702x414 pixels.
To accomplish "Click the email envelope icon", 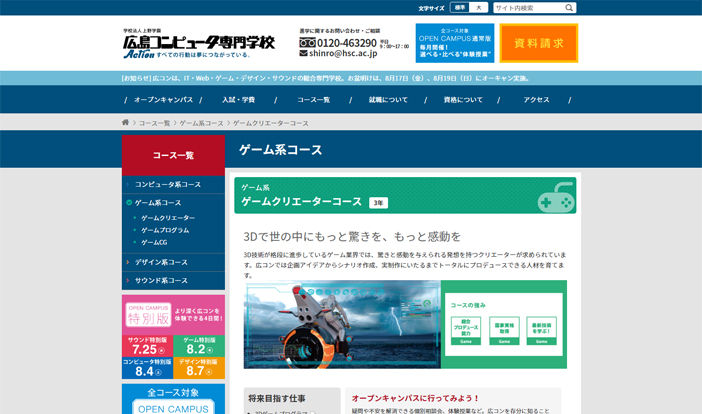I will point(304,54).
